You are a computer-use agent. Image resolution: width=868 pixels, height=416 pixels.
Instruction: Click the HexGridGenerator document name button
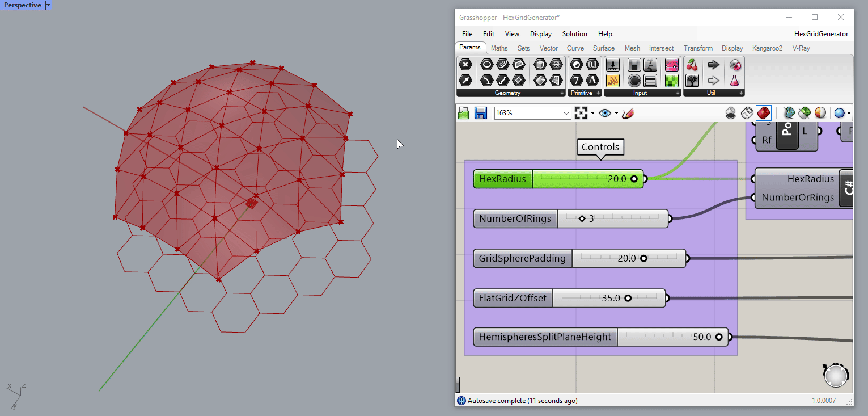pyautogui.click(x=821, y=34)
